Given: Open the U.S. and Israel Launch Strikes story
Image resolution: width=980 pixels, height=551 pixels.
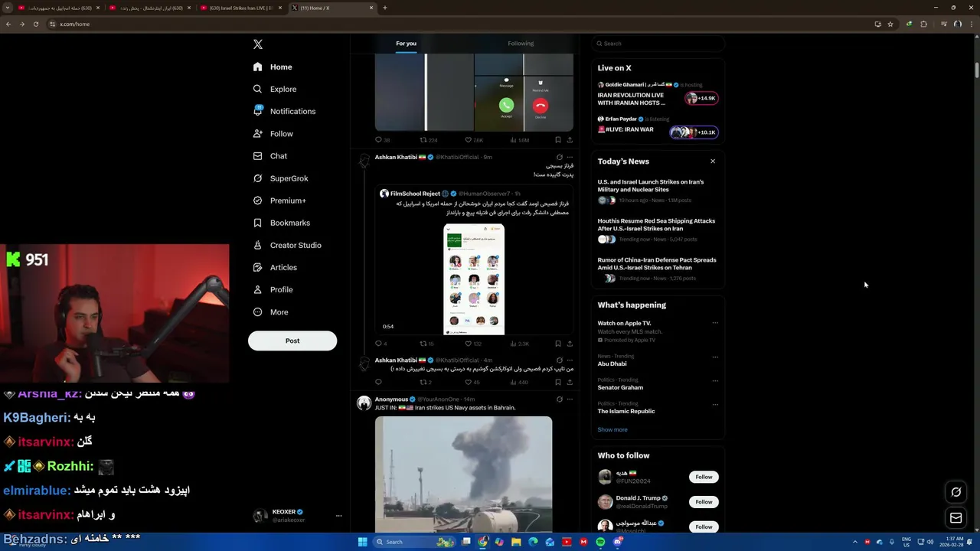Looking at the screenshot, I should click(x=657, y=191).
